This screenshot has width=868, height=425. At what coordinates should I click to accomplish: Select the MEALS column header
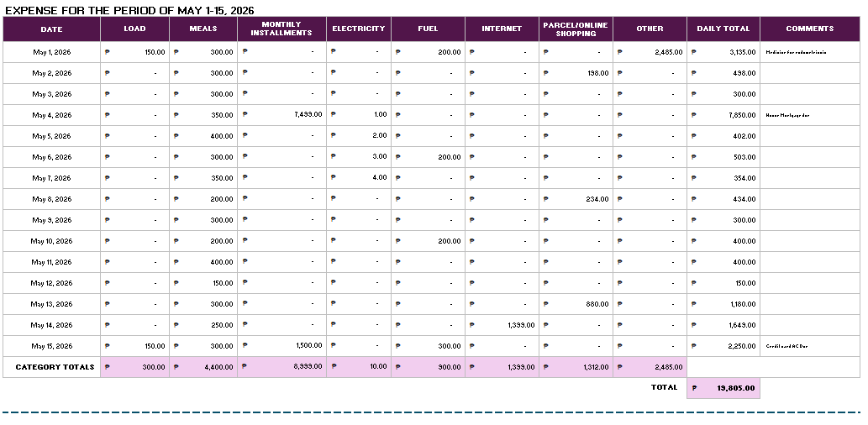(x=203, y=29)
